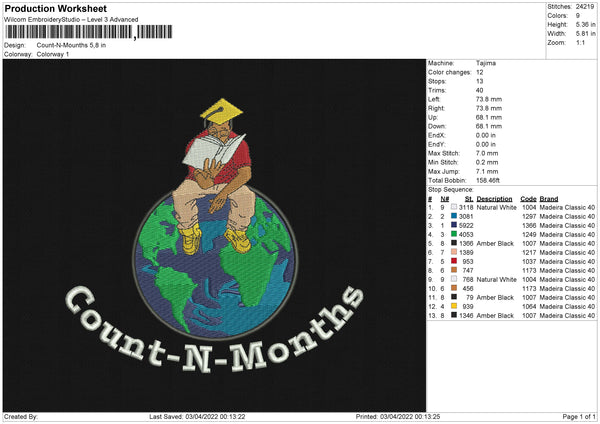Click the Max Jump value 7.1 mm
This screenshot has height=424, width=600.
click(x=487, y=171)
